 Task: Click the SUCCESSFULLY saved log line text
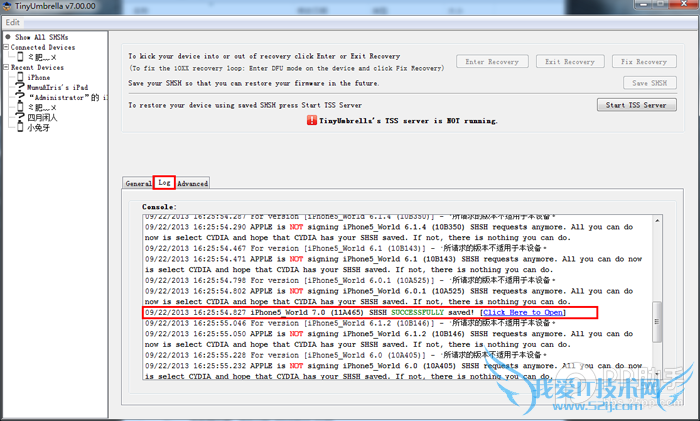click(x=355, y=313)
